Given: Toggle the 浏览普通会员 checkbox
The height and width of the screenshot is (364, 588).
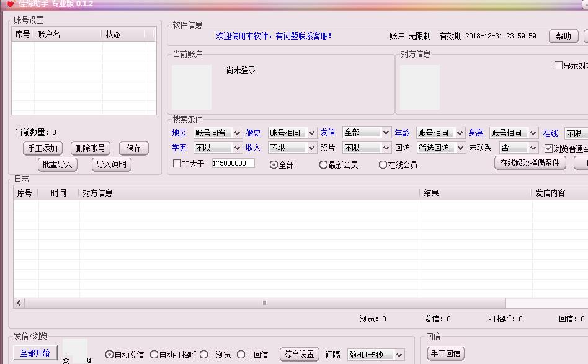Looking at the screenshot, I should pos(548,148).
